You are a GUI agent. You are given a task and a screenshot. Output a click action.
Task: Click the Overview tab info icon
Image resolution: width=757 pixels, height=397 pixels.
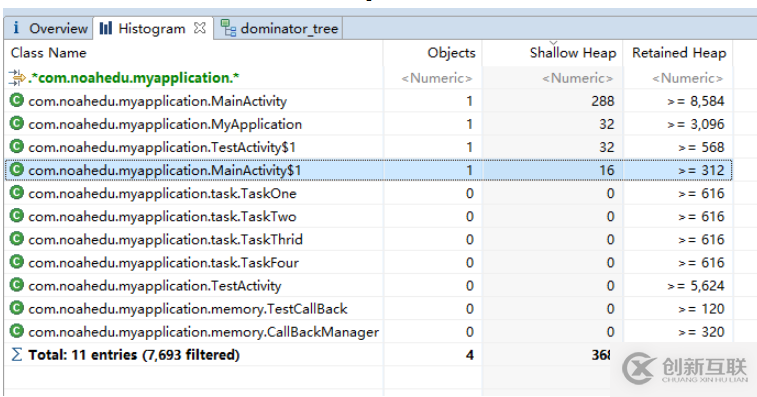[16, 28]
